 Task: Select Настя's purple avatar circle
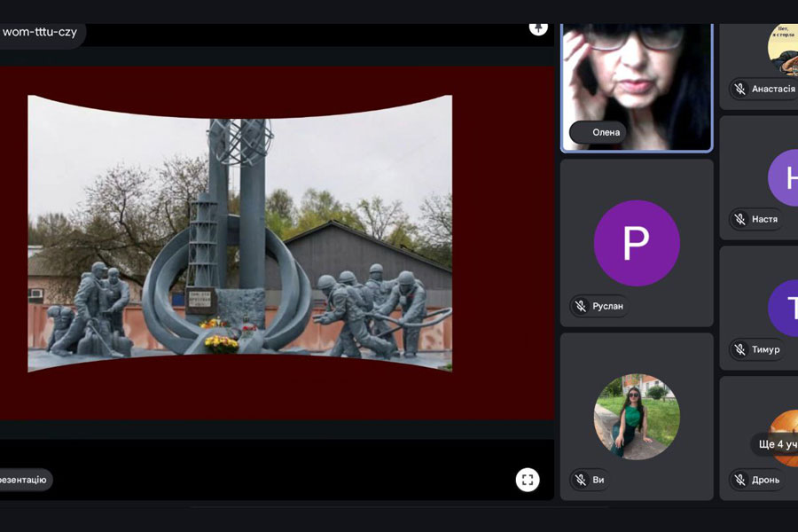click(784, 177)
